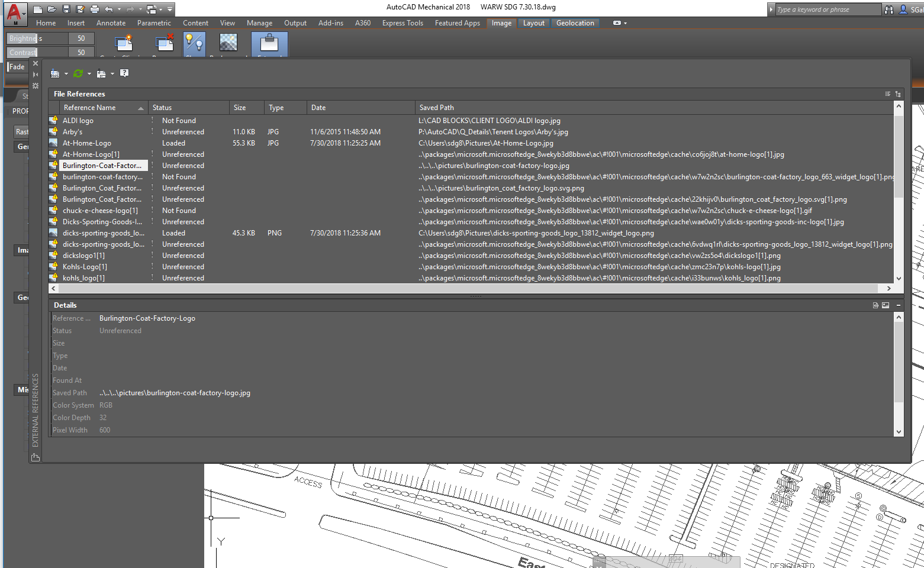The width and height of the screenshot is (924, 568).
Task: Open the Refresh dropdown arrow
Action: 89,73
